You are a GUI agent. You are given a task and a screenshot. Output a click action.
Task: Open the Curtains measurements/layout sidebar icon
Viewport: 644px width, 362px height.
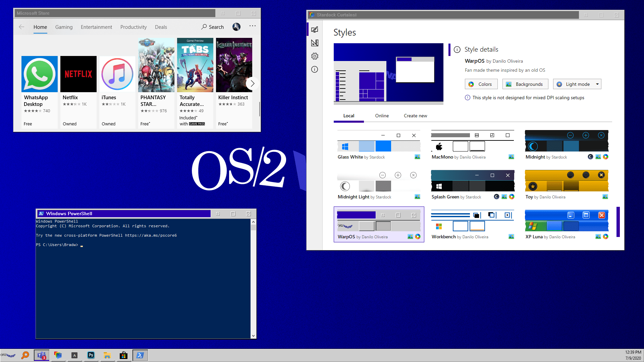pos(314,43)
